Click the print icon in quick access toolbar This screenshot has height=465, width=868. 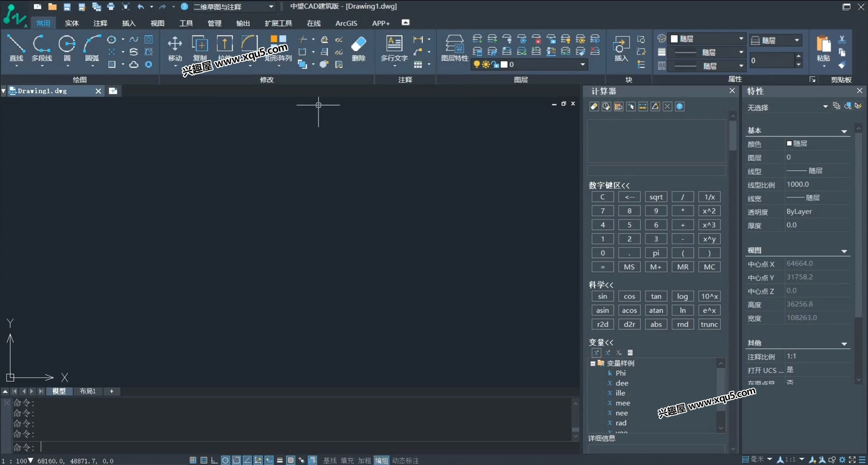coord(111,7)
